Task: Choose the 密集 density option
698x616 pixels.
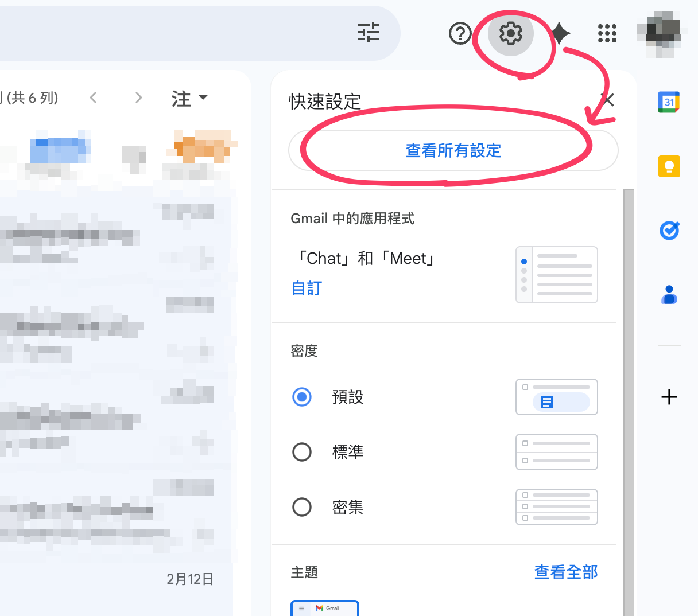Action: [x=302, y=507]
